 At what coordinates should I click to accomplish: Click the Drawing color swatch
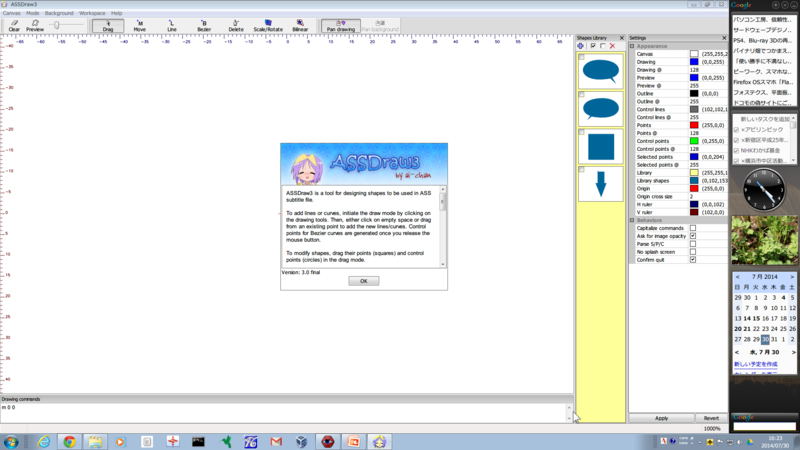pyautogui.click(x=694, y=62)
